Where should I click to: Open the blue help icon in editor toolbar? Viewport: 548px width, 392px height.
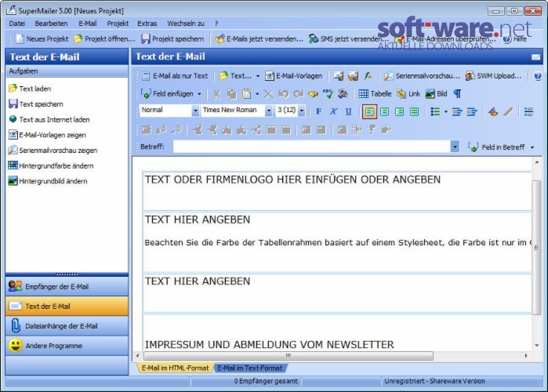click(x=538, y=76)
